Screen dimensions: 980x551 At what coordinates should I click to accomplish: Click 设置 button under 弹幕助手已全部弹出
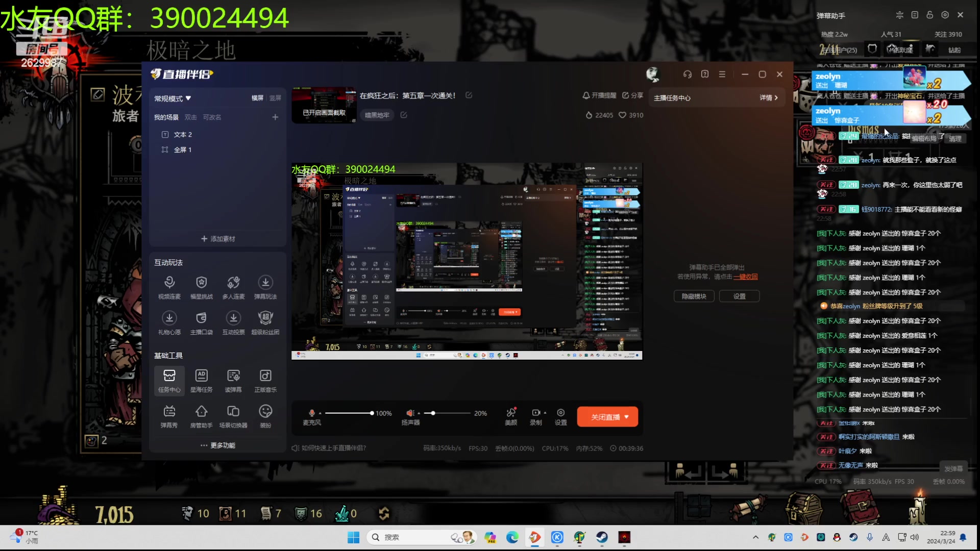[x=739, y=296]
